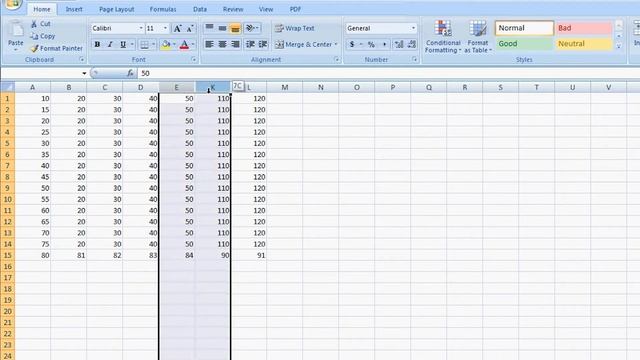The image size is (640, 360).
Task: Open the Formulas ribbon tab
Action: (163, 9)
